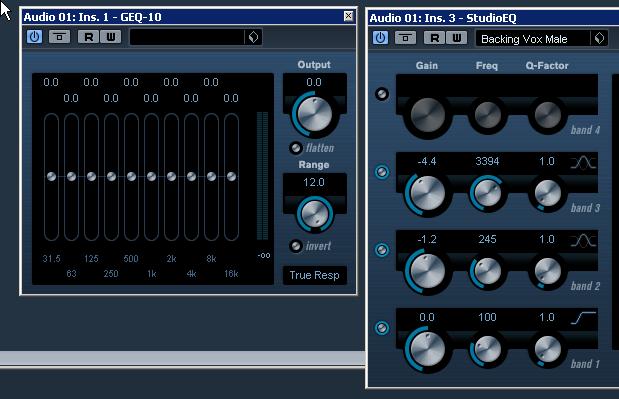
Task: Click band 2 Freq knob
Action: click(488, 271)
